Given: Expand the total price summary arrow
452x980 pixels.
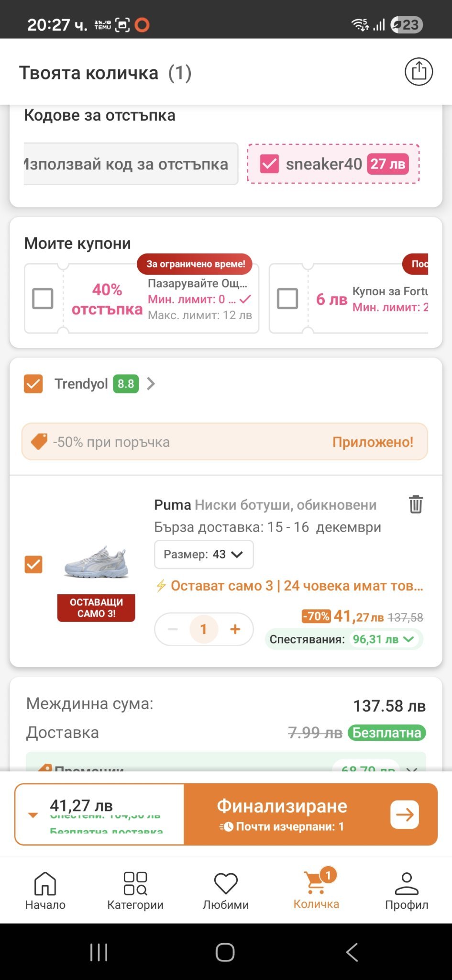Looking at the screenshot, I should pyautogui.click(x=33, y=815).
